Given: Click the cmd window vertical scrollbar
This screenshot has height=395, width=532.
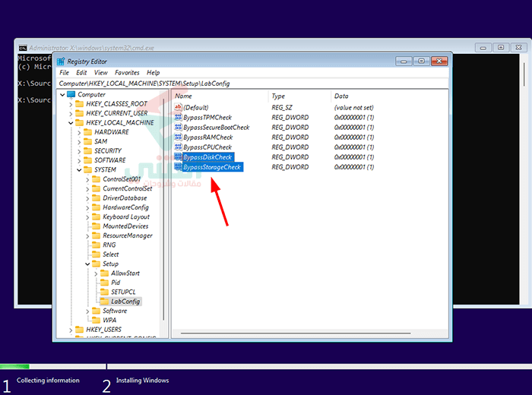Looking at the screenshot, I should pyautogui.click(x=524, y=74).
